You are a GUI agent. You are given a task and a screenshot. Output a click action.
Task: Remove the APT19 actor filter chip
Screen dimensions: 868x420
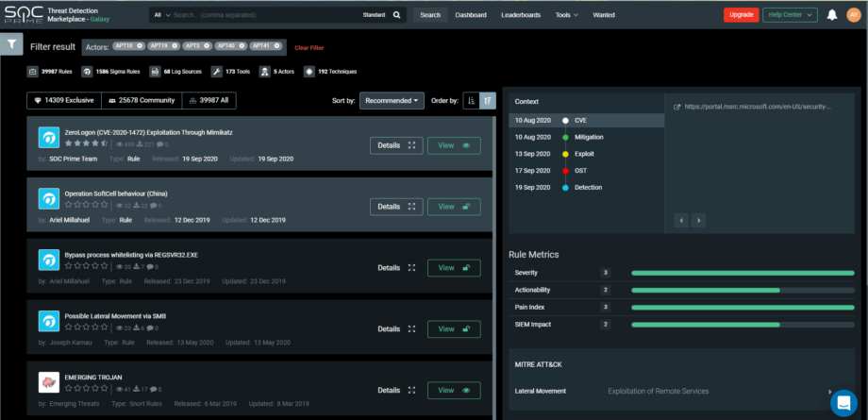click(175, 46)
